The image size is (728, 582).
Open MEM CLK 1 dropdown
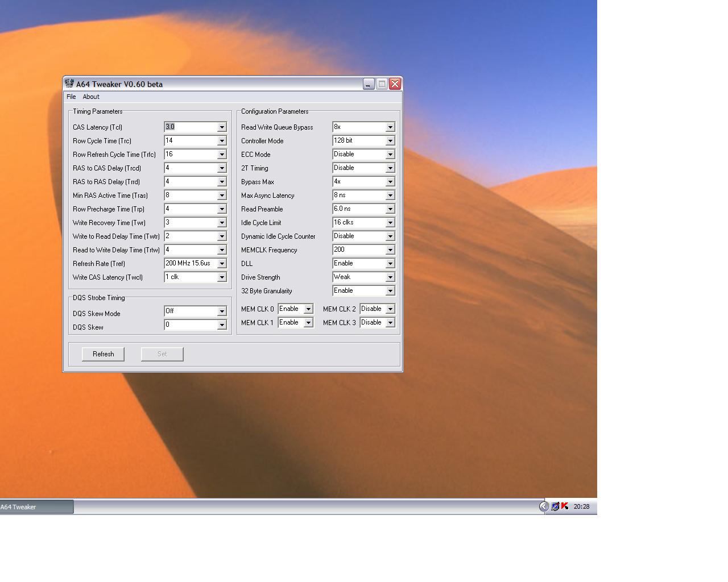[308, 323]
